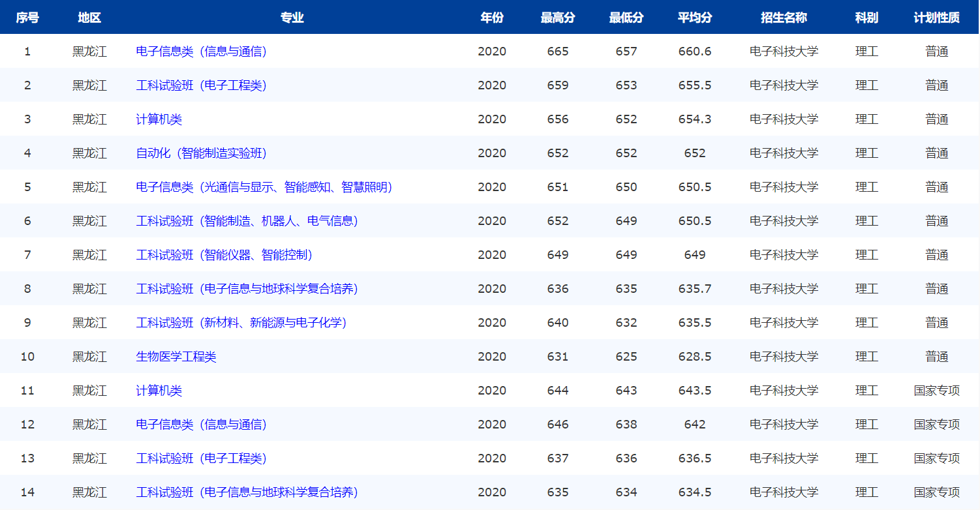Click the 自动化(智能制造实验班) major link

point(201,153)
